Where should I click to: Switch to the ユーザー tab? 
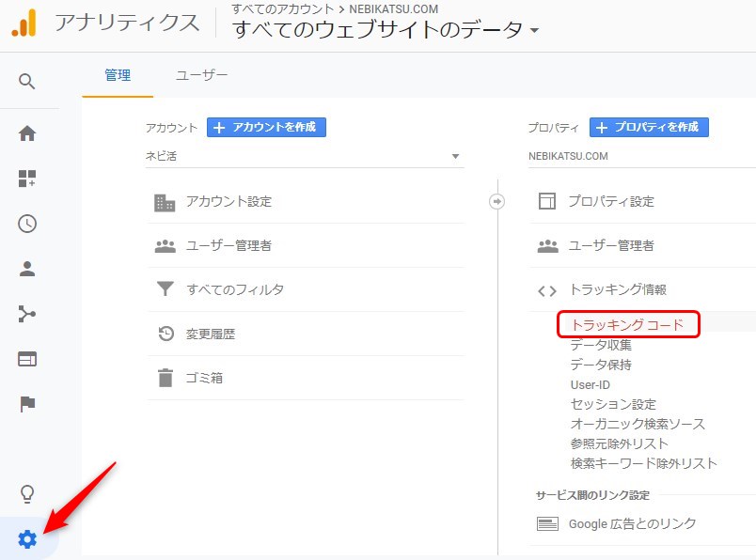[201, 75]
